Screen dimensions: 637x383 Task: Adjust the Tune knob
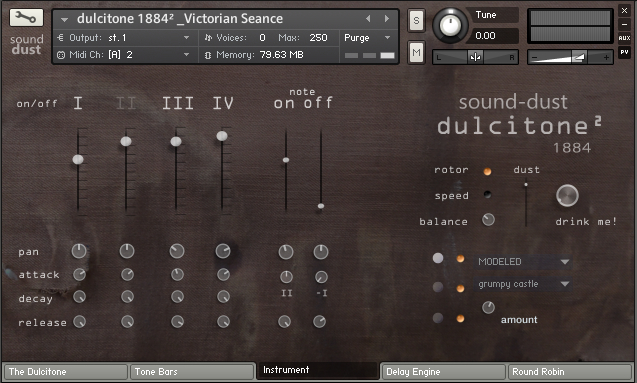[x=450, y=25]
